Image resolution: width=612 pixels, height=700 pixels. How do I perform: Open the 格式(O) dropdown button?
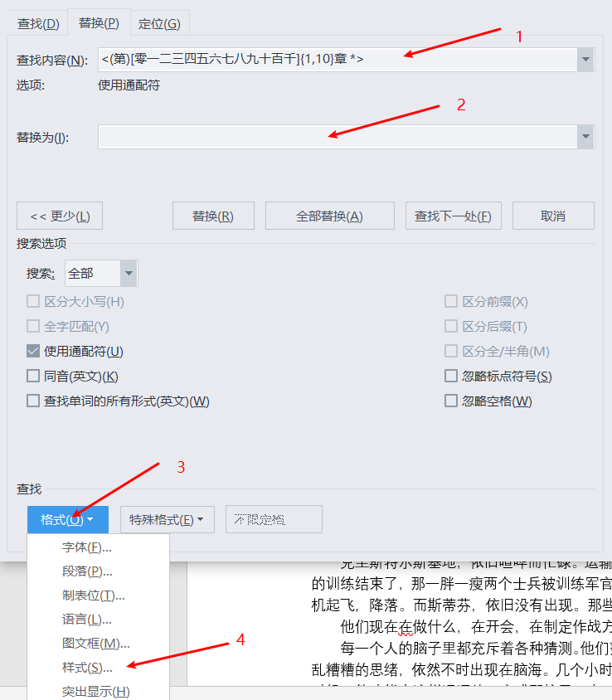point(68,520)
